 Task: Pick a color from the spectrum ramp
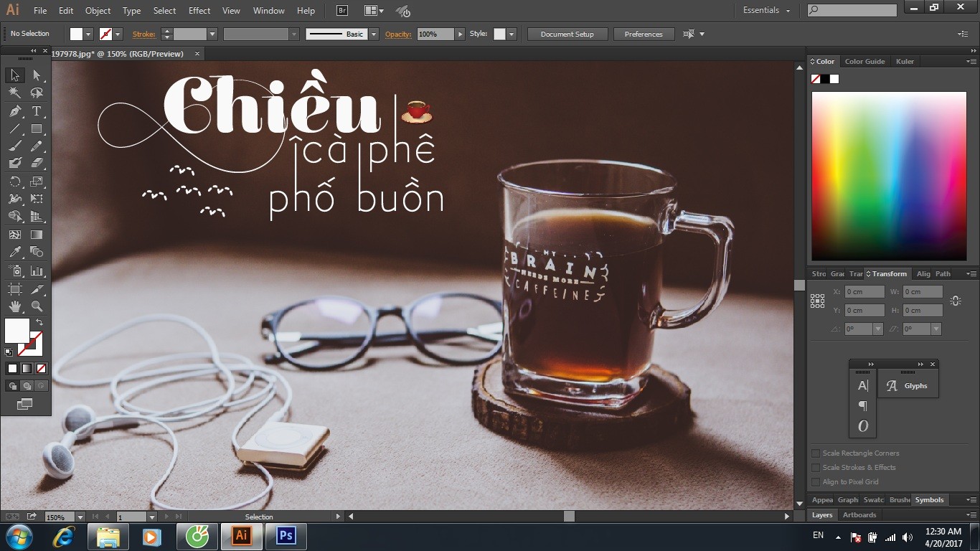(889, 176)
